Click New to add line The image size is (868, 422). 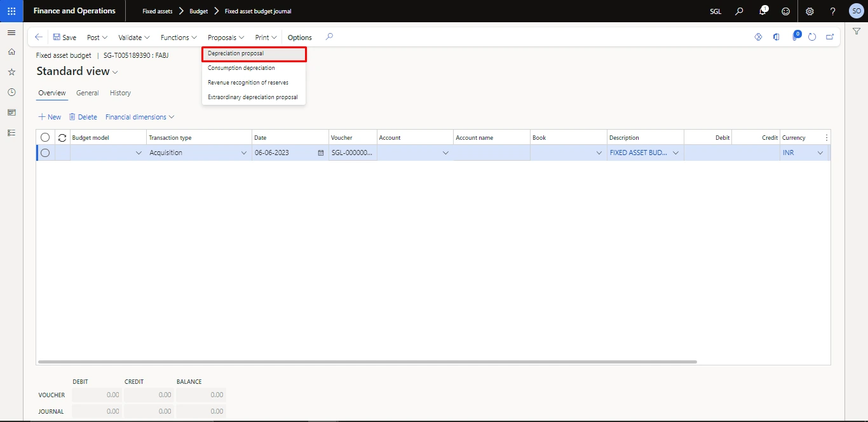(50, 117)
